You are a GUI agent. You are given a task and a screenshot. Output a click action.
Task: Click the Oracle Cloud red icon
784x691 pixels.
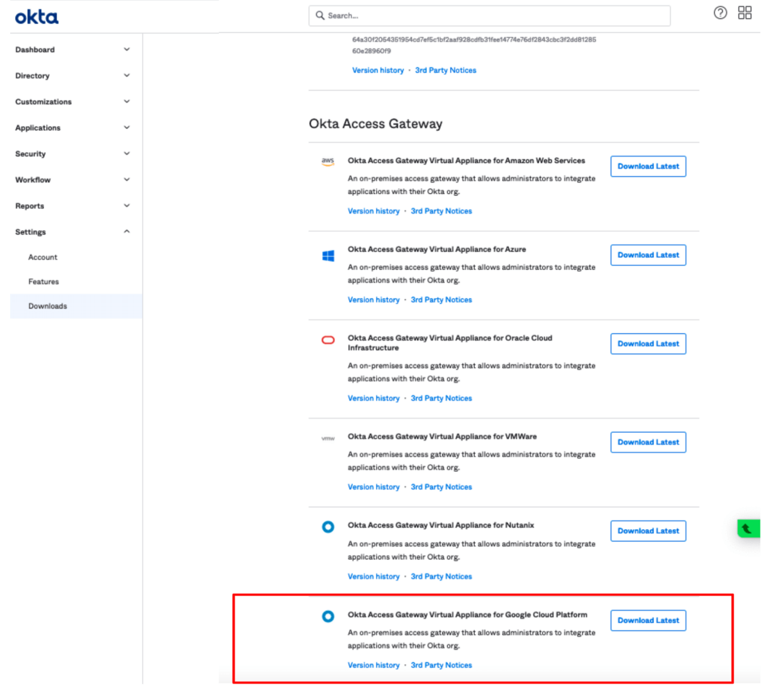328,340
